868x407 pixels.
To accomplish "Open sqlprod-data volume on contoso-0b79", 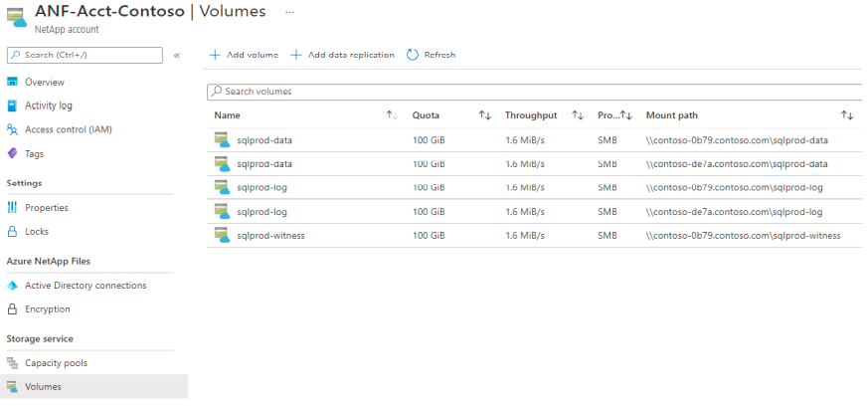I will tap(264, 140).
